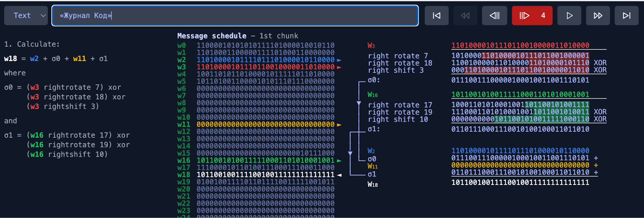Click the blue arrow marker beside w2
The image size is (644, 218).
(339, 60)
